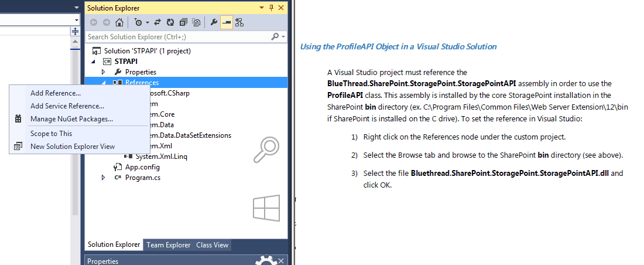
Task: Click the solution icon beside Solution 'STPAPI'
Action: coord(97,51)
